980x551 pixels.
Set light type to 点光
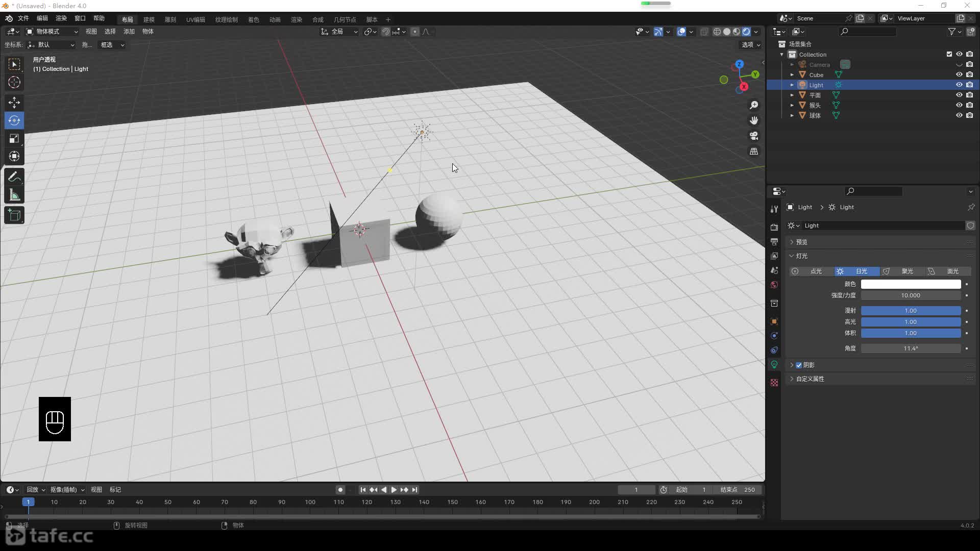(x=812, y=271)
